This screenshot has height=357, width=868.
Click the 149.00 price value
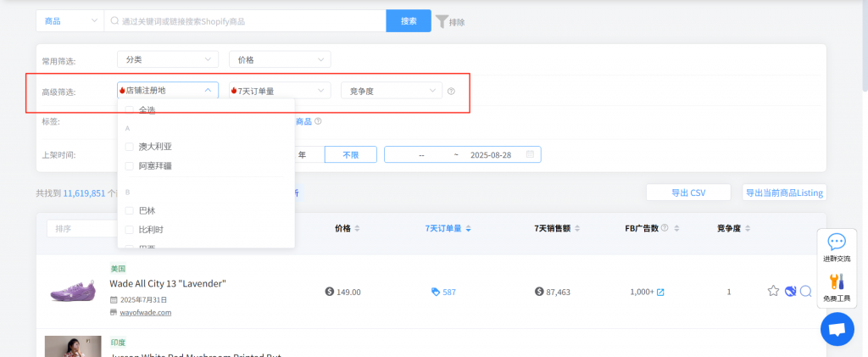pos(348,293)
